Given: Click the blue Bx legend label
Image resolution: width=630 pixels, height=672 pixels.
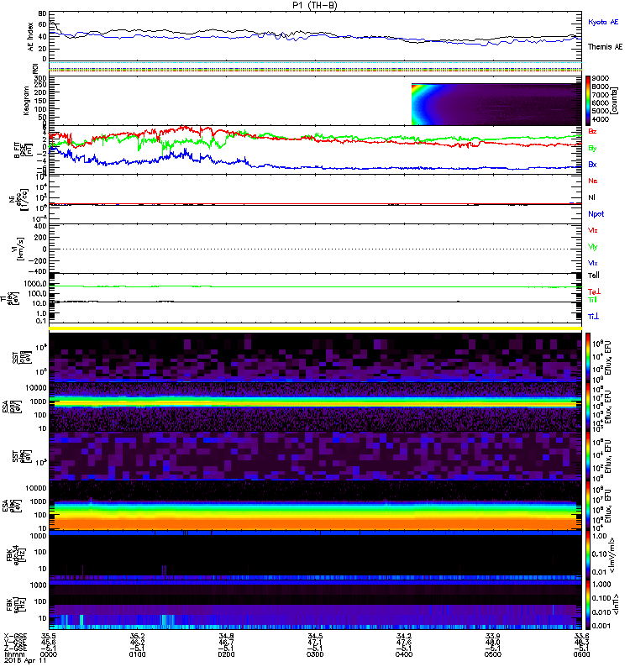Looking at the screenshot, I should coord(592,165).
